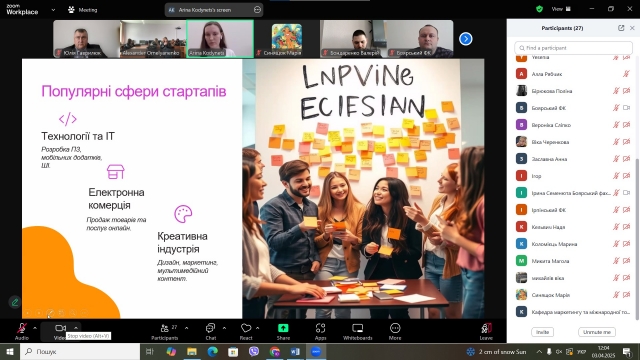Expand caret next to Chat button
The height and width of the screenshot is (360, 640).
(x=224, y=328)
